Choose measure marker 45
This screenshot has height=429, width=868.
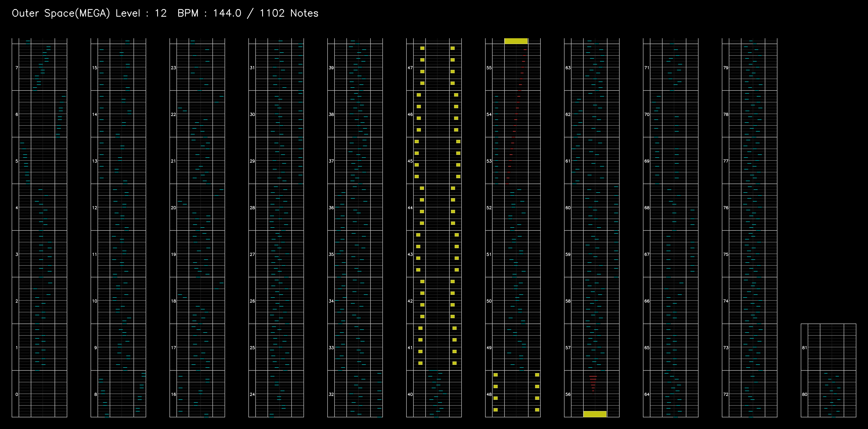point(410,161)
